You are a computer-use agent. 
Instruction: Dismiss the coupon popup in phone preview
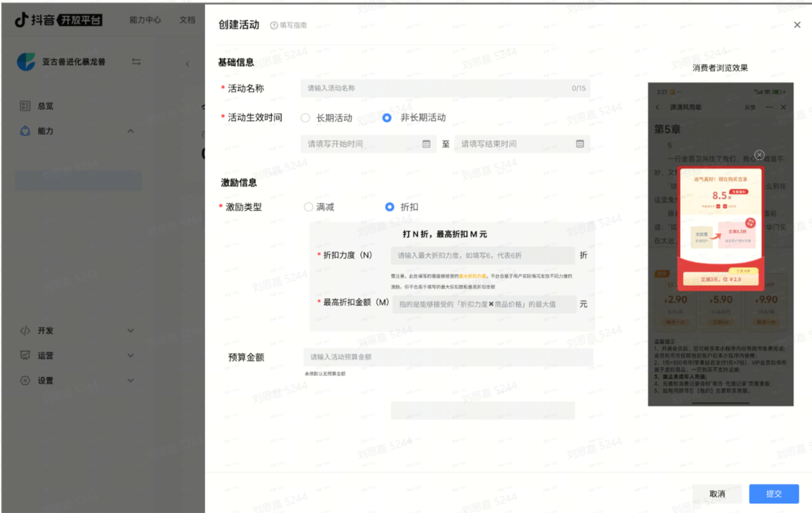pyautogui.click(x=759, y=155)
